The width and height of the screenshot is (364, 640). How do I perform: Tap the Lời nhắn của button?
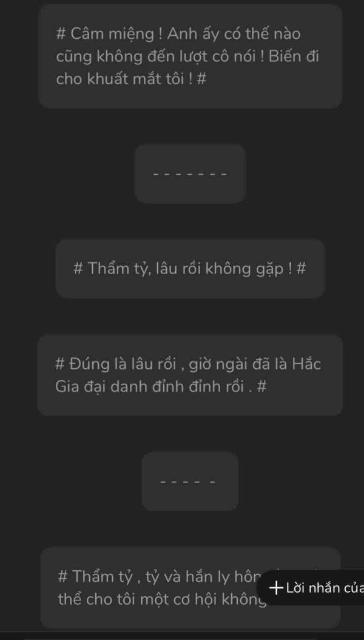pos(311,588)
